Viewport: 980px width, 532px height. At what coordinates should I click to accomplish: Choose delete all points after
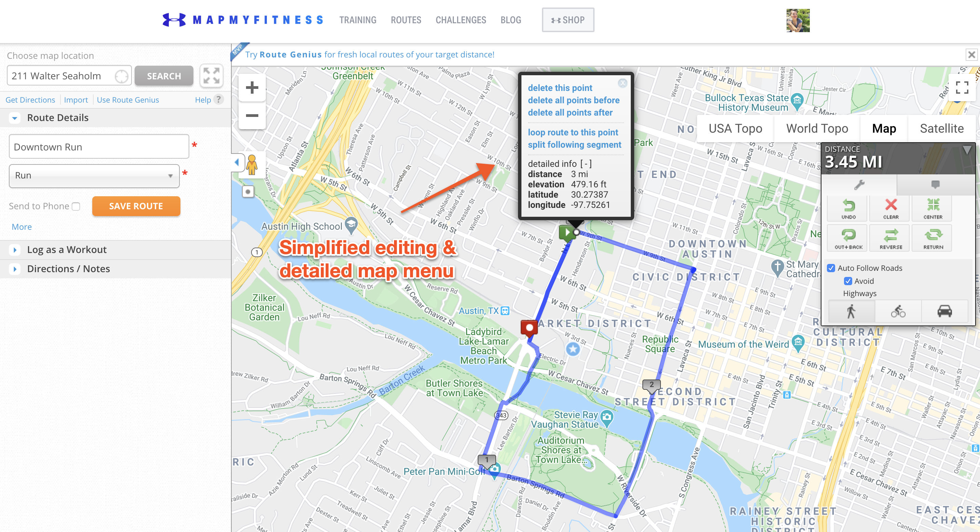(570, 112)
